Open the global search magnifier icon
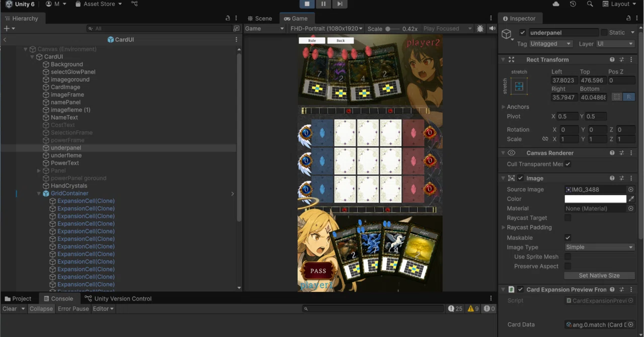The image size is (644, 337). (x=590, y=4)
